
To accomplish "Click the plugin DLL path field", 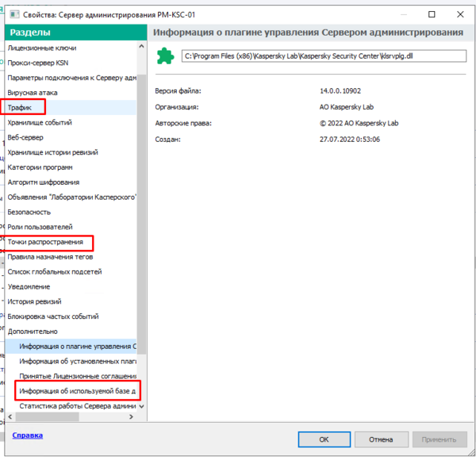I will pyautogui.click(x=324, y=56).
